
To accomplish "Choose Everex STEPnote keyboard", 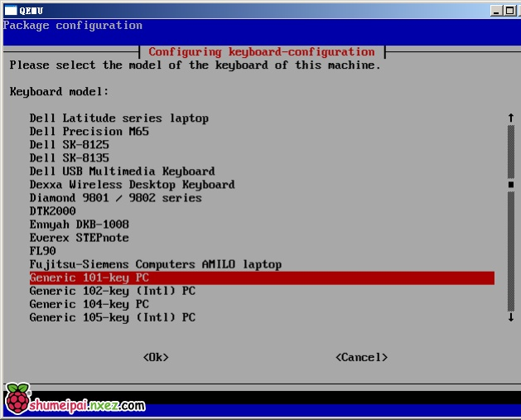I will point(79,238).
